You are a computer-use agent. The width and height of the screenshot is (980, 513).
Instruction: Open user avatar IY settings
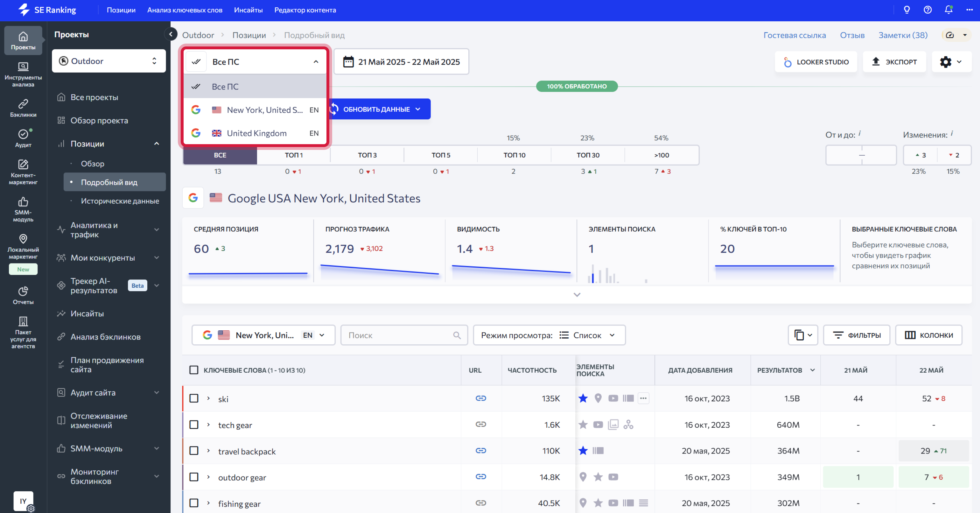click(24, 502)
